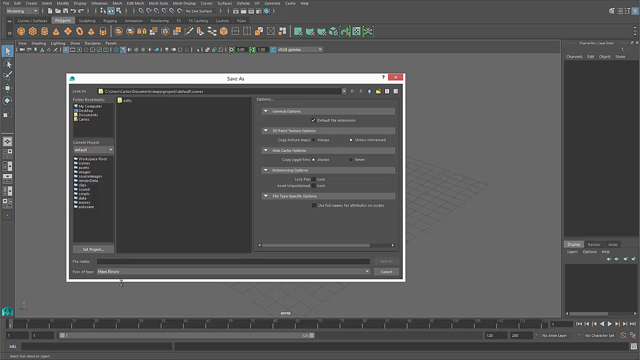640x360 pixels.
Task: Collapse the 3D Paint Texture Options section
Action: (266, 131)
